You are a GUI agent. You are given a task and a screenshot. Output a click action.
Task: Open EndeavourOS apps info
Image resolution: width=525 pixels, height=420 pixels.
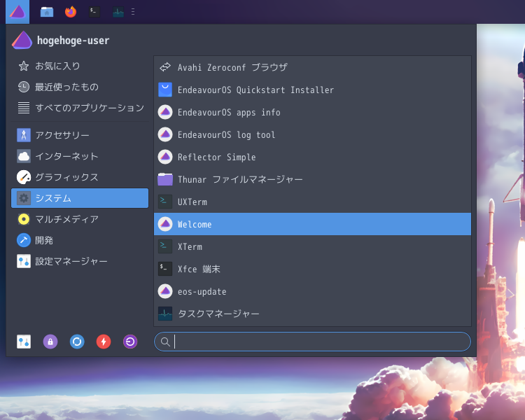click(312, 112)
